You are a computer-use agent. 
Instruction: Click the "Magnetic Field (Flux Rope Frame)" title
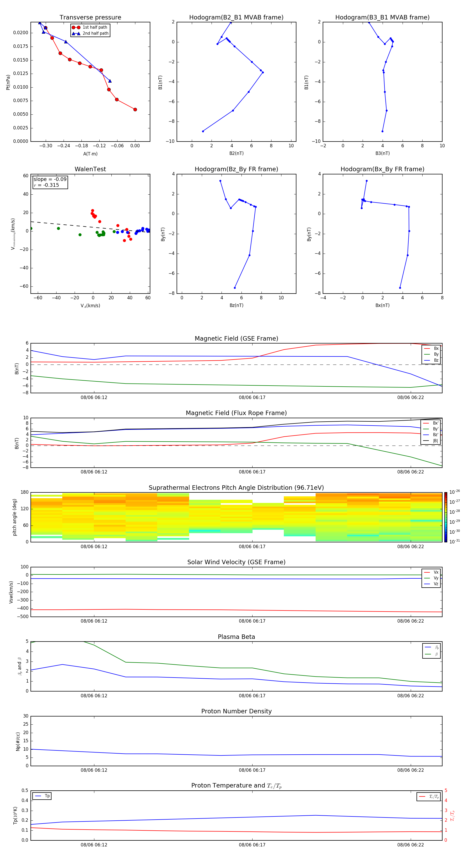236,413
